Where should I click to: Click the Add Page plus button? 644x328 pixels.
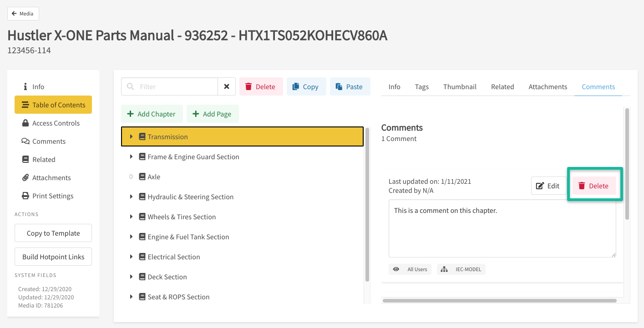click(x=212, y=114)
